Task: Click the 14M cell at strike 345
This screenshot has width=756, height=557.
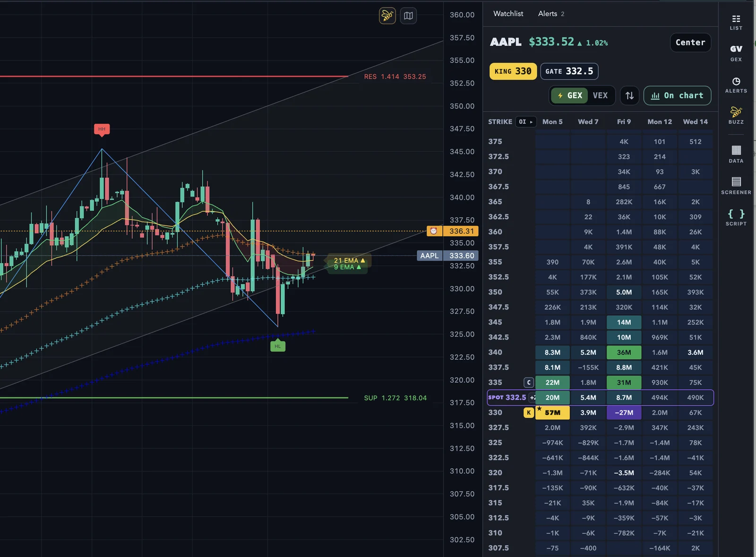Action: click(624, 322)
